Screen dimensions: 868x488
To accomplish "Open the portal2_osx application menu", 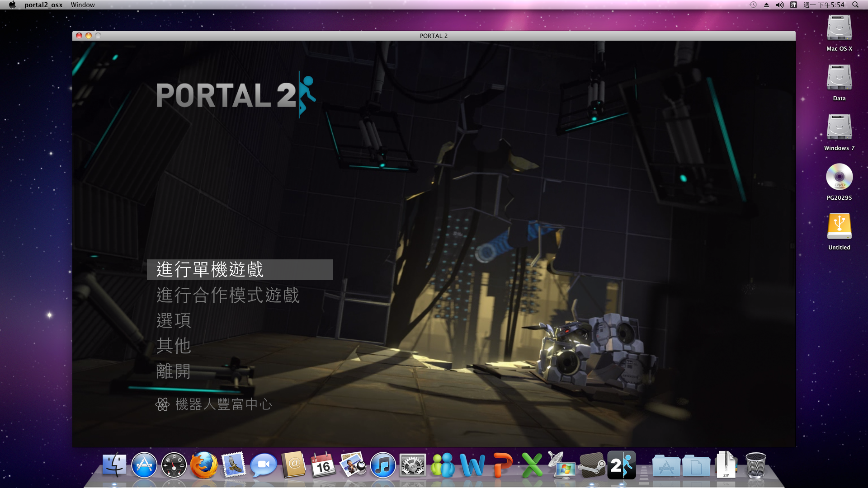I will tap(43, 5).
